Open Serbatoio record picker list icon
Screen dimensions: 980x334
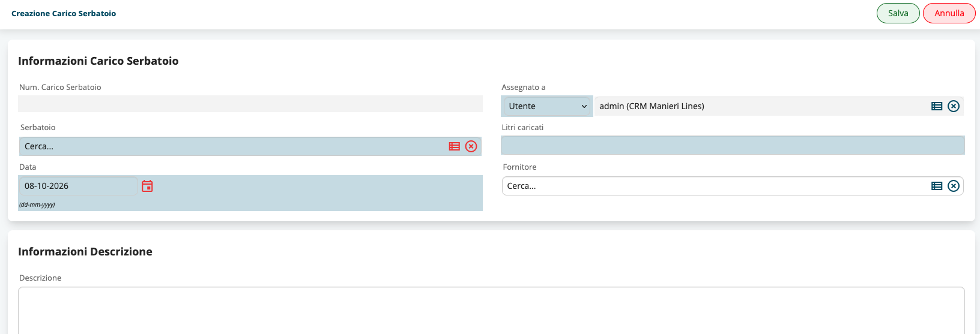455,146
